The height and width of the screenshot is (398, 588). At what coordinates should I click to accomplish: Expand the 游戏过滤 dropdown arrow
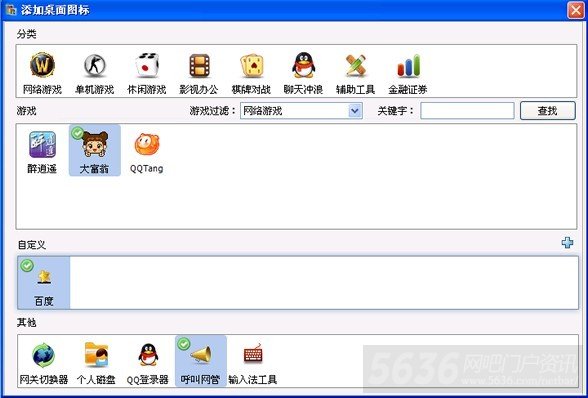[355, 111]
